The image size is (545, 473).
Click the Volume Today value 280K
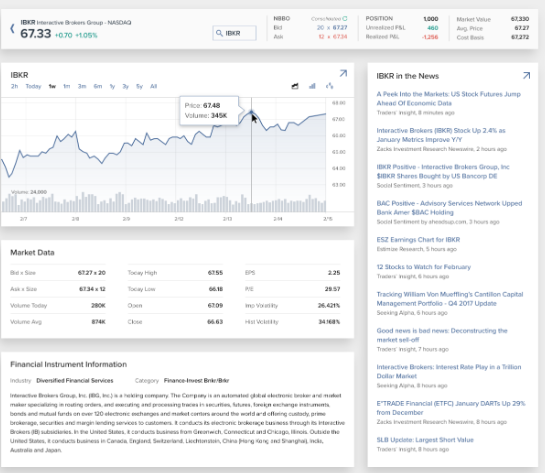click(x=98, y=305)
